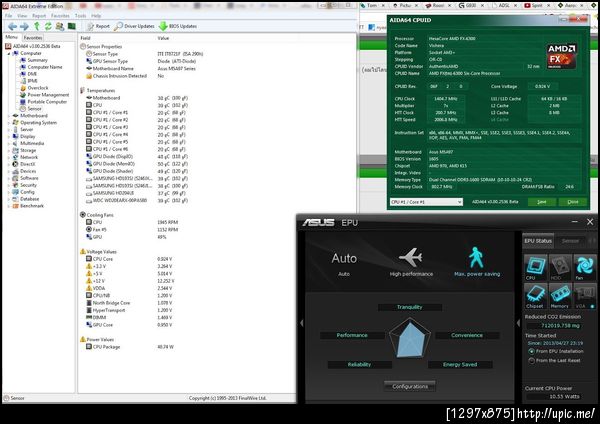Click the Tranquility label on EPU chart
Viewport: 600px width, 424px height.
(x=409, y=307)
